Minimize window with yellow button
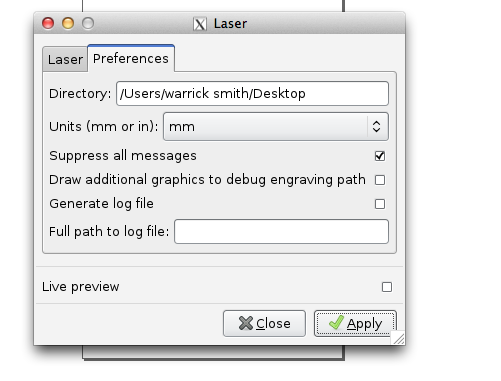Screen dimensions: 501x381 (68, 23)
